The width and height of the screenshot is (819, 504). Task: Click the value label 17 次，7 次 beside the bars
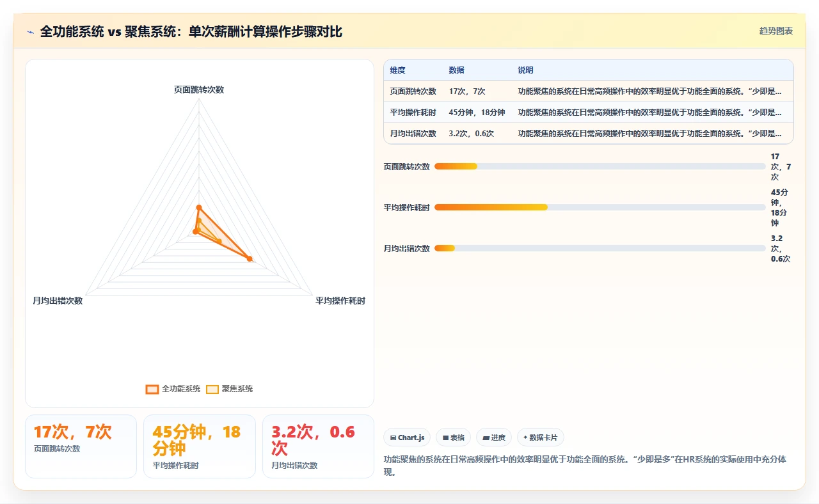click(781, 166)
